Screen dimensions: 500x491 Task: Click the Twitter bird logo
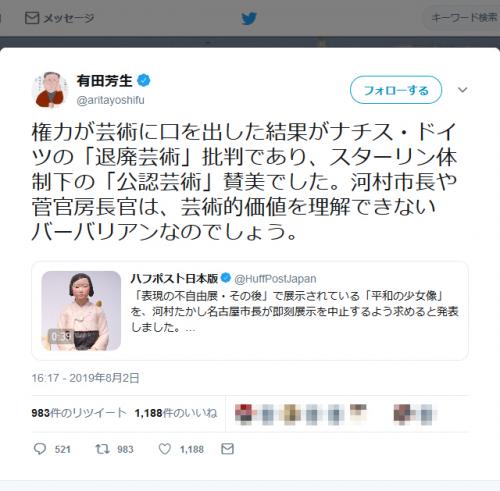[x=249, y=19]
